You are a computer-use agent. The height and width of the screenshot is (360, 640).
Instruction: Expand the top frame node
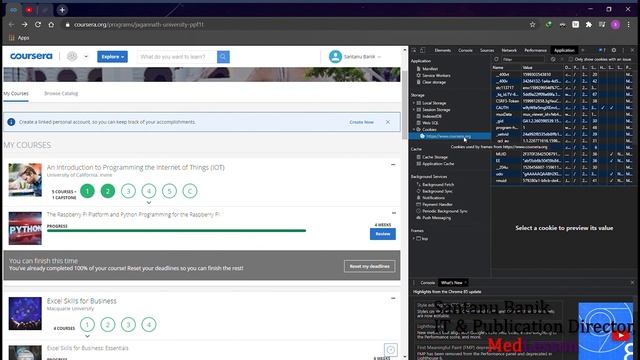coord(413,238)
